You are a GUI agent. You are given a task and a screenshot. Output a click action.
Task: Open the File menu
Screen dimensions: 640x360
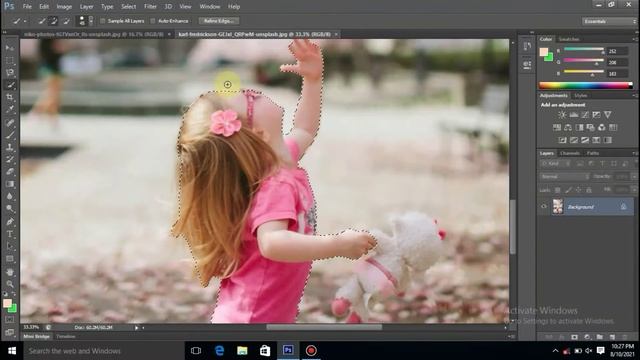(27, 7)
